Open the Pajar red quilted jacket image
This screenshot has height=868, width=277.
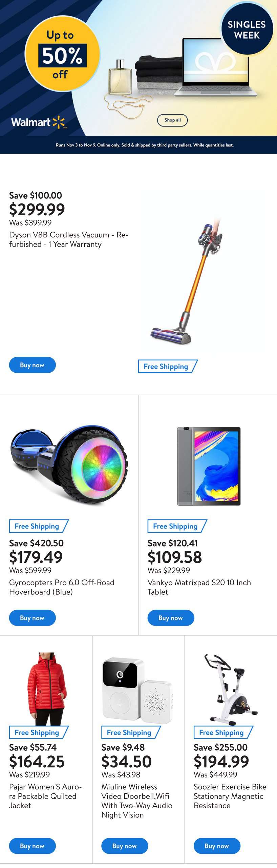pos(46,688)
